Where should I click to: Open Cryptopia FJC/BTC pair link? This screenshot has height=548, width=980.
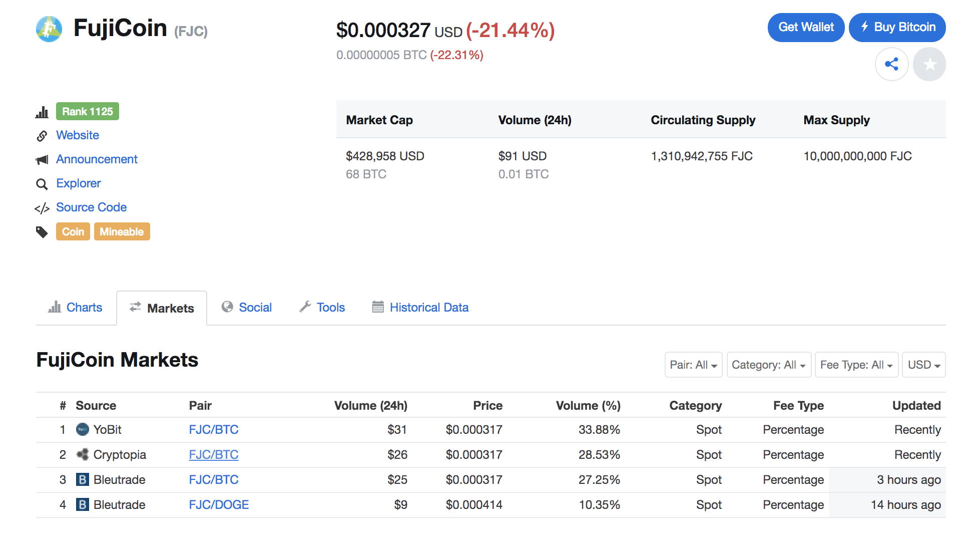pos(214,454)
